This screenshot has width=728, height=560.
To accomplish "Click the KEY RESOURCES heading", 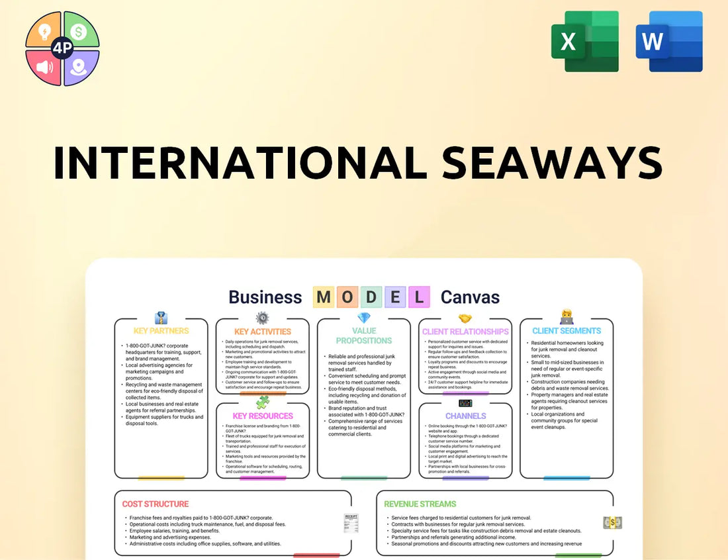I will 263,416.
